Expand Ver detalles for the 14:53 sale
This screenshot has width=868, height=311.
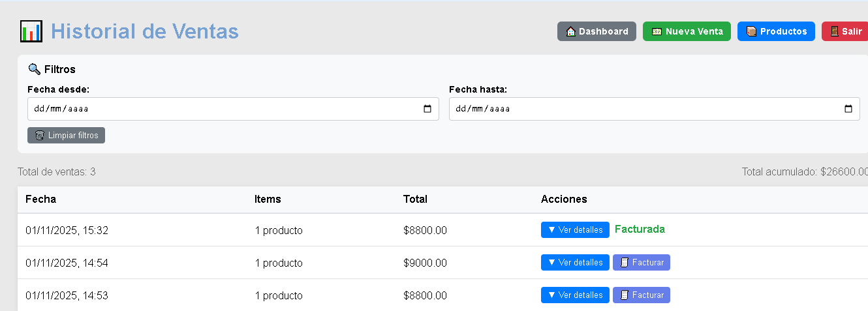(575, 295)
